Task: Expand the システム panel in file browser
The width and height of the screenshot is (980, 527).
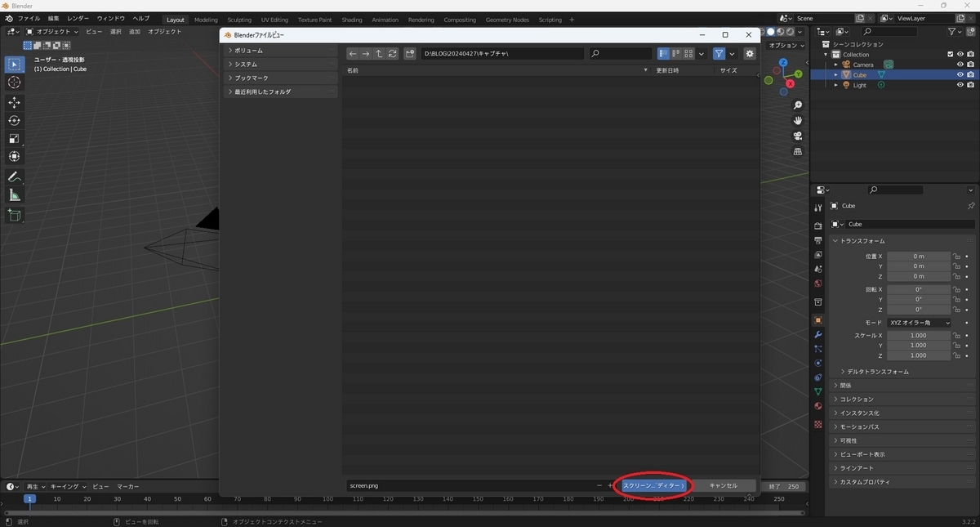Action: tap(280, 65)
